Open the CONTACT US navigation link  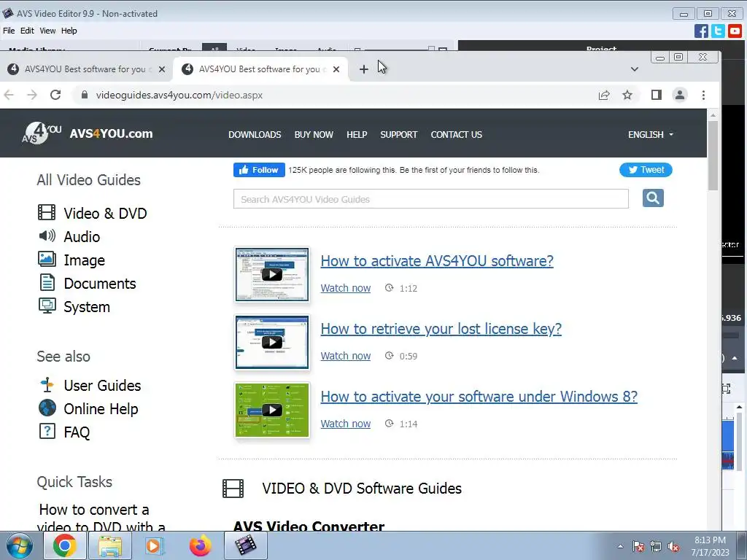457,134
